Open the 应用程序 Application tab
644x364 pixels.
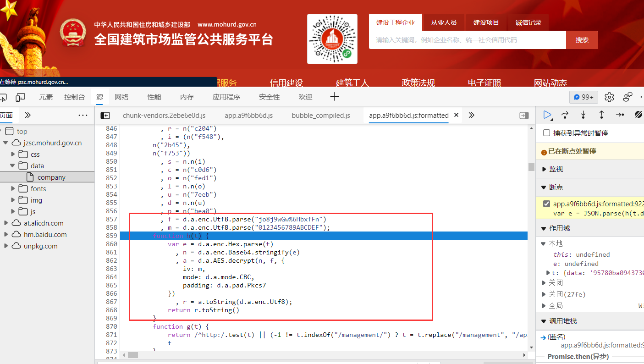[226, 97]
